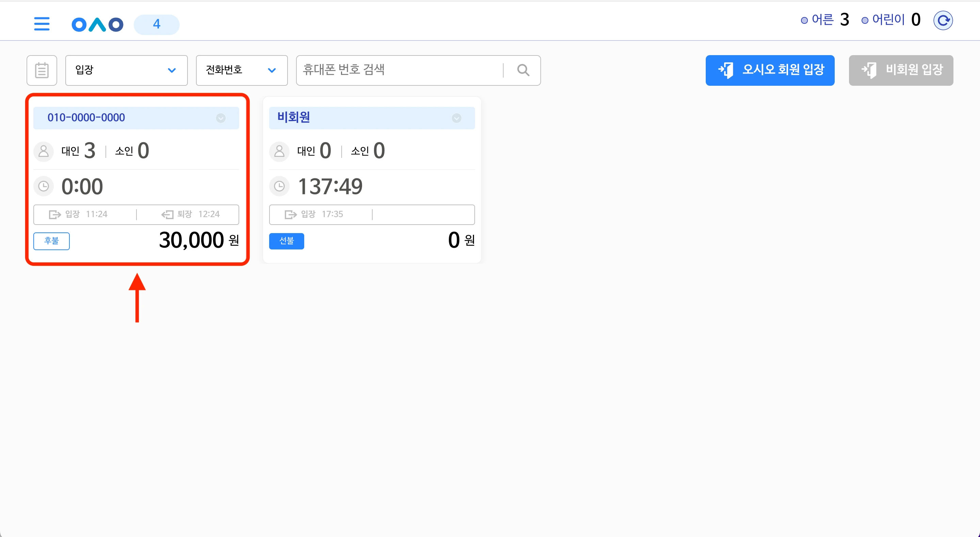The height and width of the screenshot is (537, 980).
Task: Toggle the 후불 payment tag
Action: (51, 241)
